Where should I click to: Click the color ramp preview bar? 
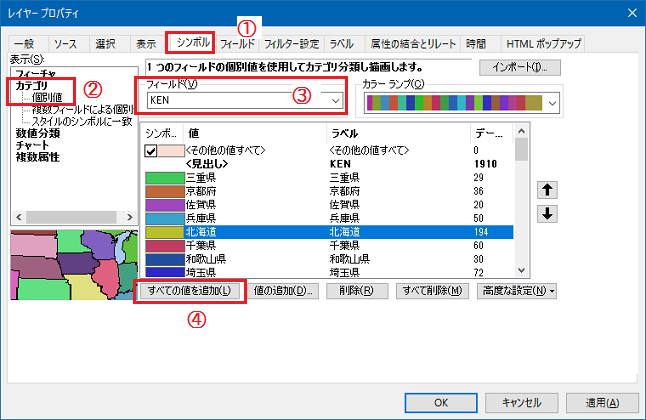pos(454,103)
